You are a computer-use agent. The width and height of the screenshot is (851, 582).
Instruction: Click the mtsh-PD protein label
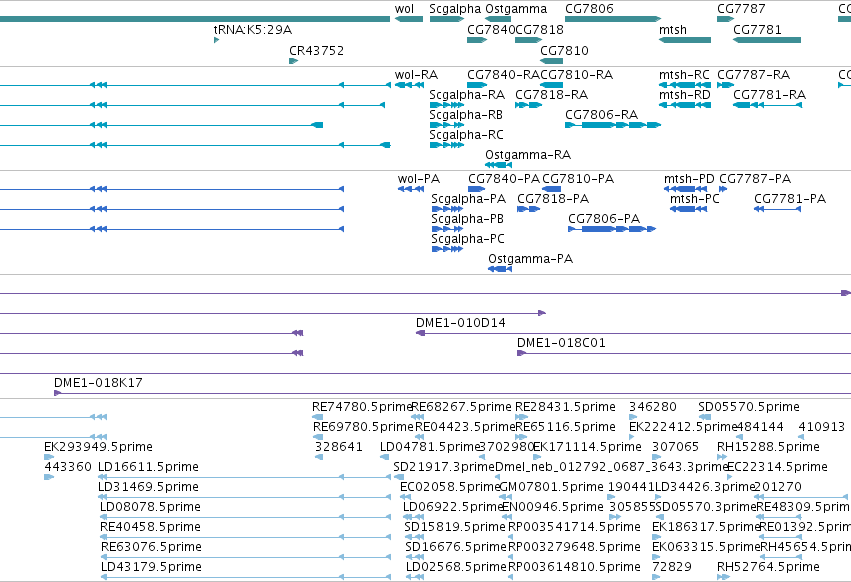[x=689, y=179]
